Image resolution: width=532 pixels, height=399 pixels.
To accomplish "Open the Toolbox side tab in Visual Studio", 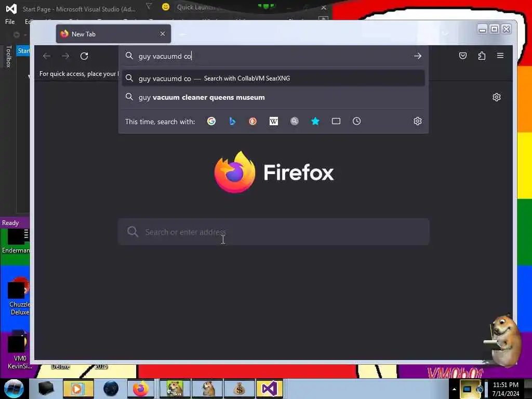I will coord(9,57).
